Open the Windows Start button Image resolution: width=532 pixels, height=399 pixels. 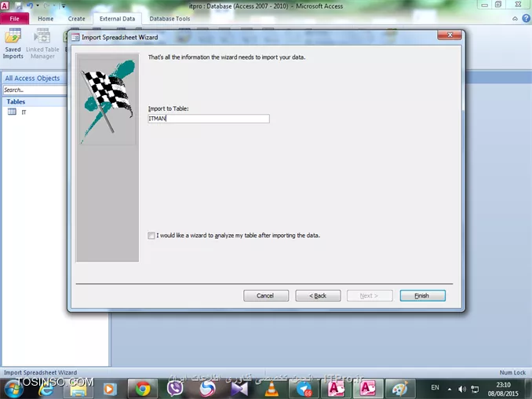pos(13,389)
